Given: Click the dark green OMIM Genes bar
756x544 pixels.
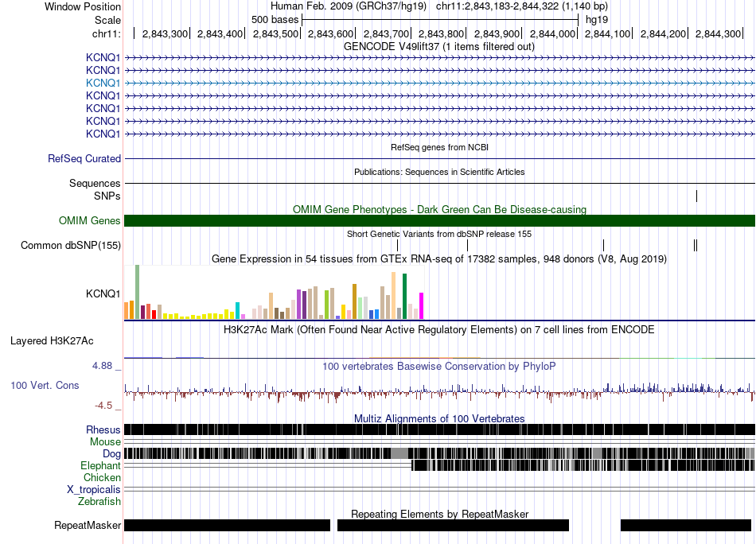Looking at the screenshot, I should tap(439, 220).
